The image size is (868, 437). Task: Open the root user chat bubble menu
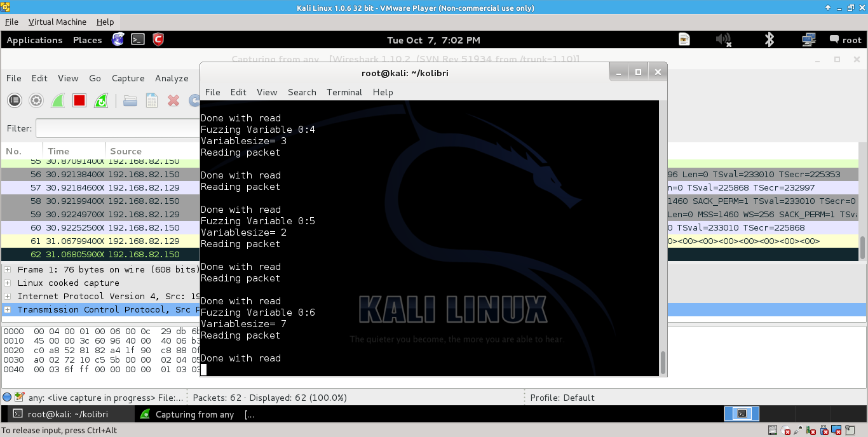[846, 39]
